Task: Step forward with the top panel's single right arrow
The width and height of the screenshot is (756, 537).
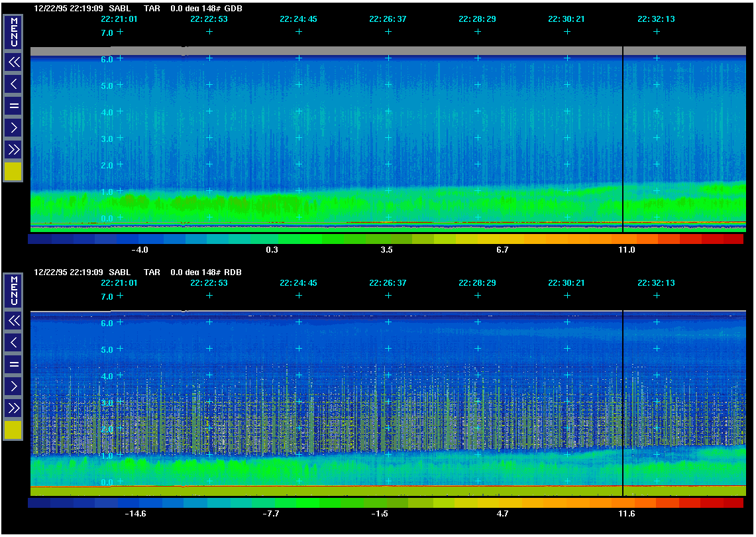Action: pyautogui.click(x=13, y=127)
